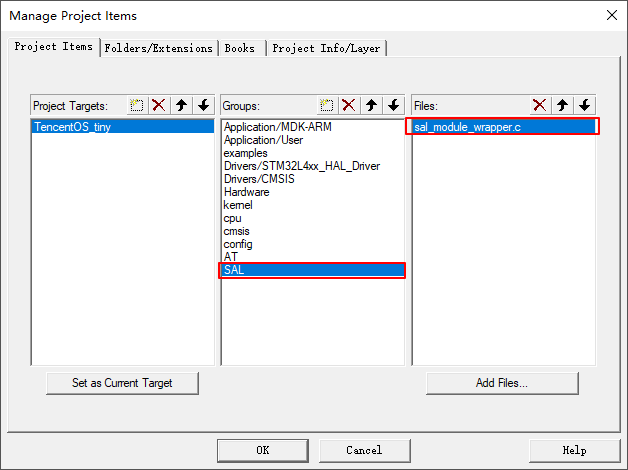Add a new group
The height and width of the screenshot is (470, 628).
tap(326, 106)
